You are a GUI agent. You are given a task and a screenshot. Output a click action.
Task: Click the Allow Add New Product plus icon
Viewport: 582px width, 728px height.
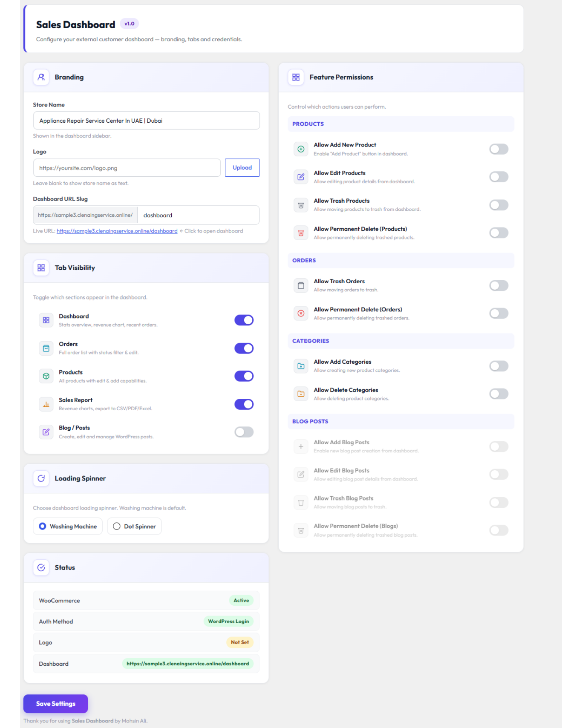[x=301, y=149]
